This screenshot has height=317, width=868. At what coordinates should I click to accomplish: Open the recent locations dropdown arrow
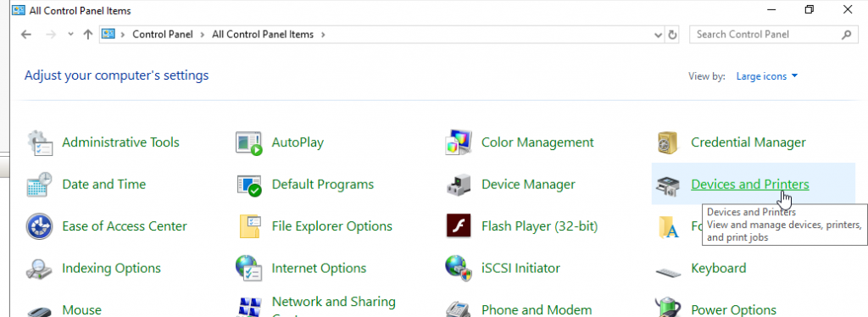pyautogui.click(x=70, y=34)
